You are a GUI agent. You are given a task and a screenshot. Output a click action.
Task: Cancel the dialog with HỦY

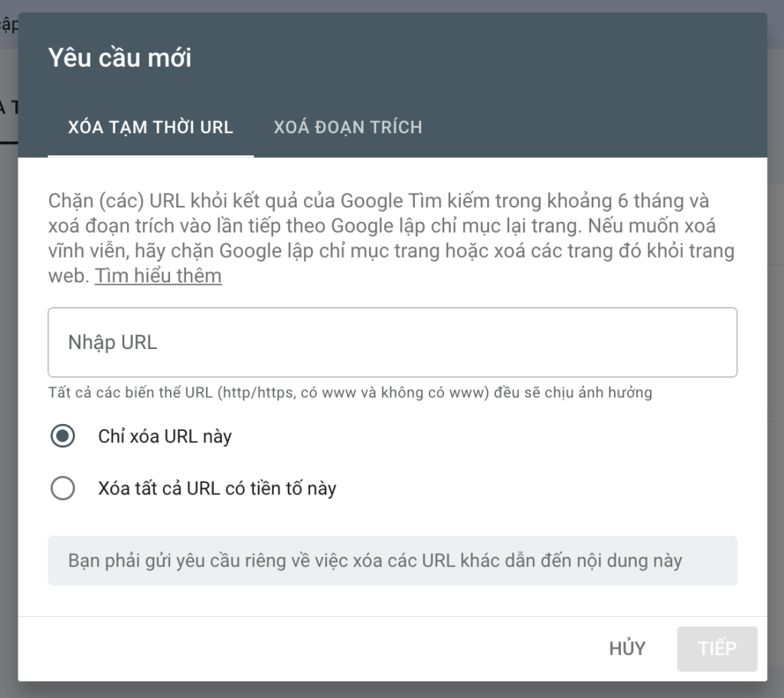[x=628, y=648]
